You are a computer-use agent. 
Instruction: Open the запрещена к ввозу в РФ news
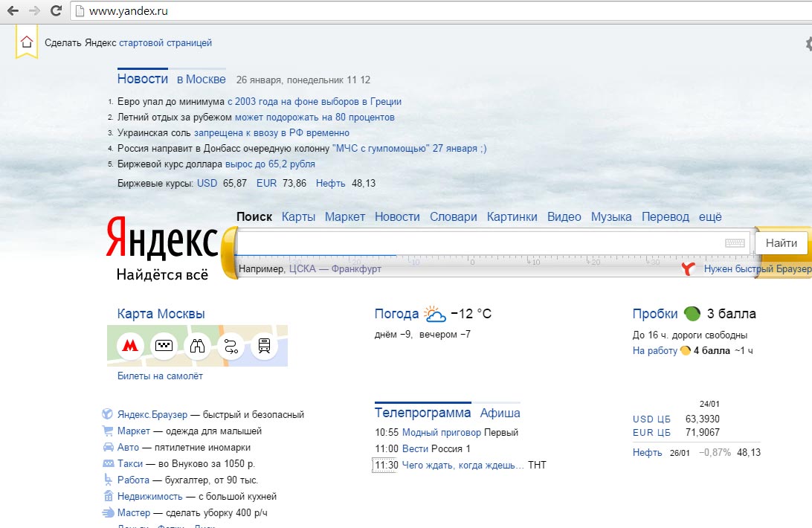[271, 132]
